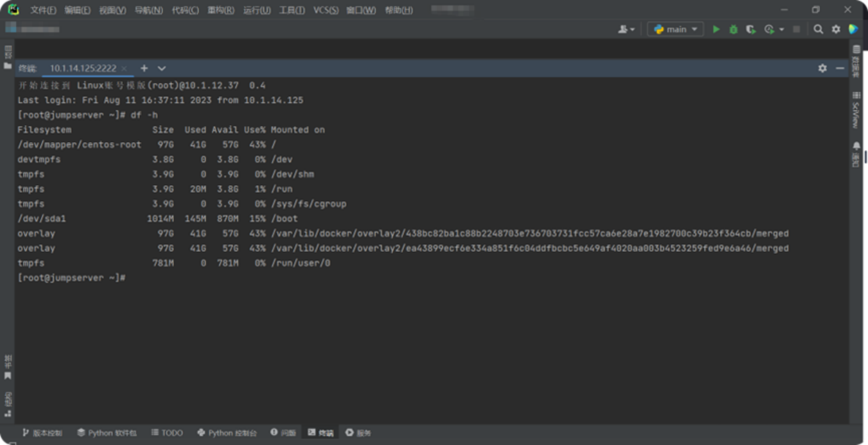Open the main run configuration dropdown
Image resolution: width=868 pixels, height=445 pixels.
[676, 29]
